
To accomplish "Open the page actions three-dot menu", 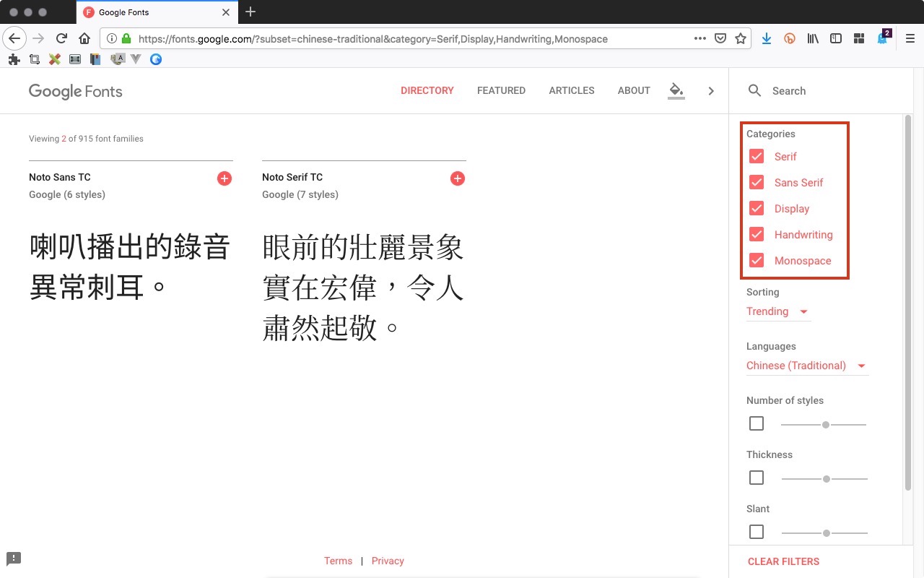I will pos(699,38).
